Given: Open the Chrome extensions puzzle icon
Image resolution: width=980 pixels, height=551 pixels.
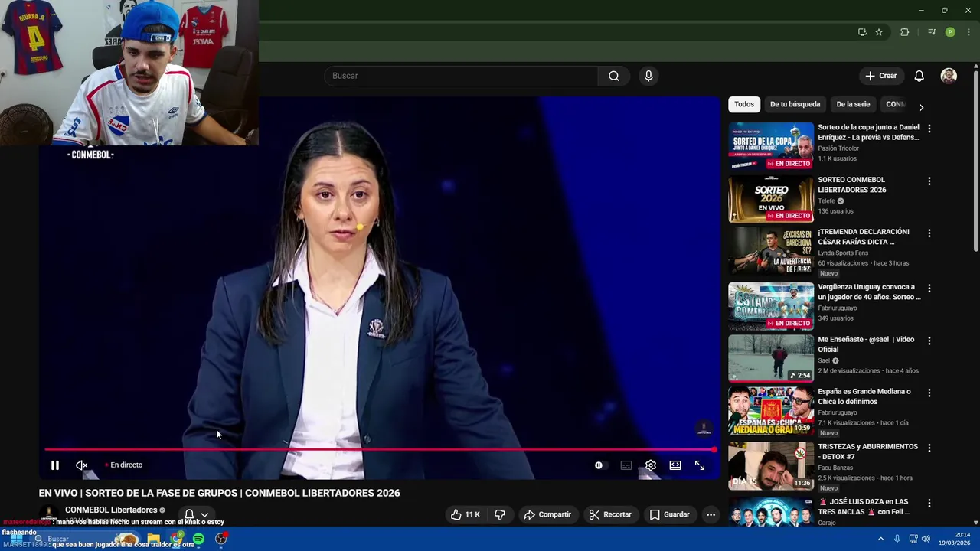Looking at the screenshot, I should (905, 32).
